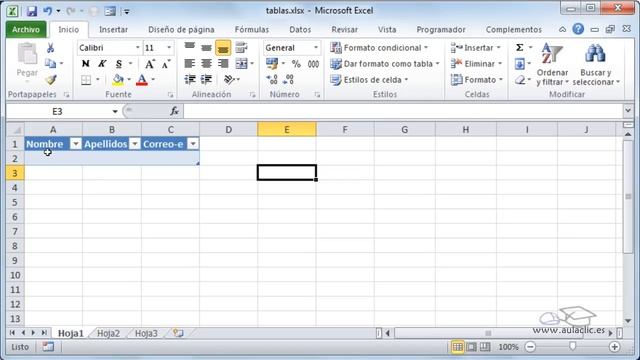The image size is (640, 360).
Task: Click the Excel Help question mark icon
Action: click(x=578, y=29)
